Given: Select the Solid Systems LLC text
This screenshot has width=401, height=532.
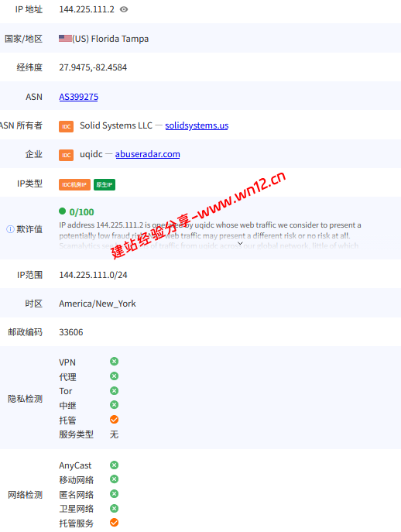Looking at the screenshot, I should [116, 125].
